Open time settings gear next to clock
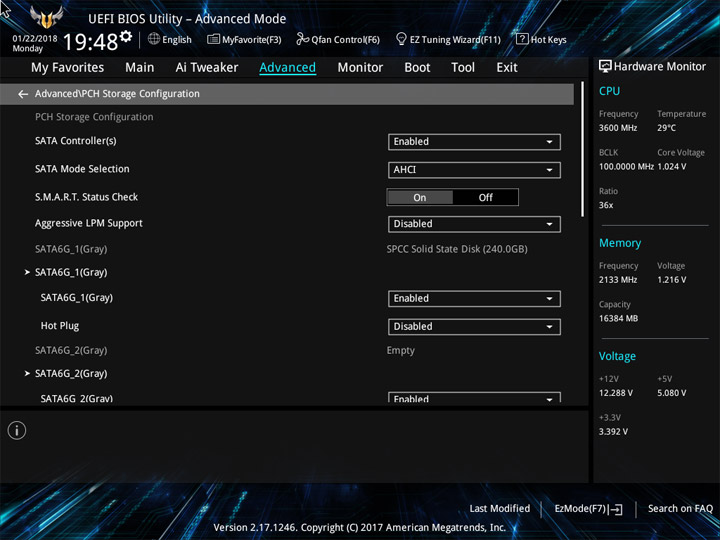The height and width of the screenshot is (540, 720). pyautogui.click(x=126, y=36)
